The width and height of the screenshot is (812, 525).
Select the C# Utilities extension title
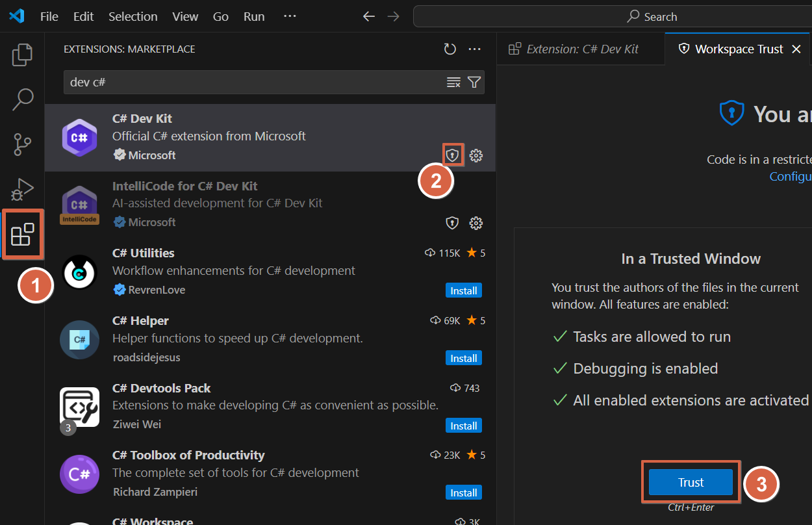coord(144,253)
